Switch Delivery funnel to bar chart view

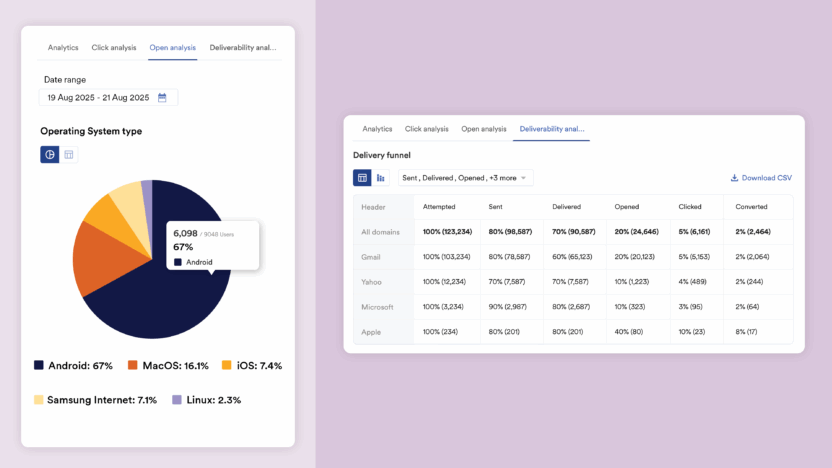coord(381,178)
